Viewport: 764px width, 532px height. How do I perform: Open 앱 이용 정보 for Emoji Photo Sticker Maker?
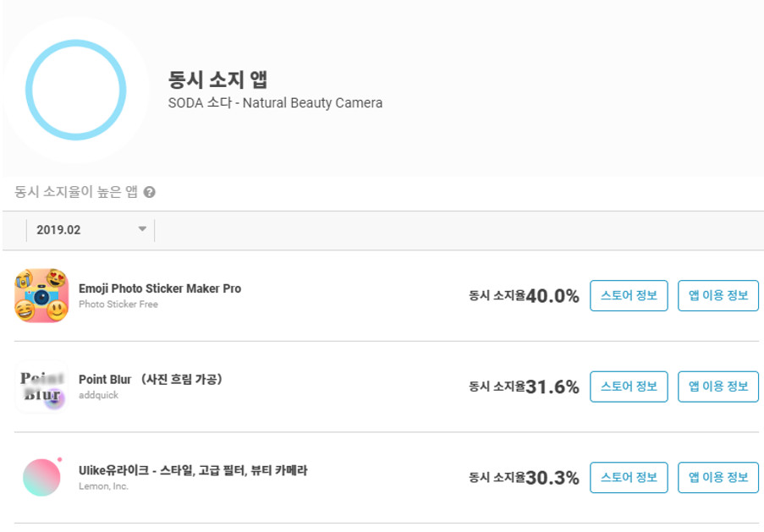[718, 295]
